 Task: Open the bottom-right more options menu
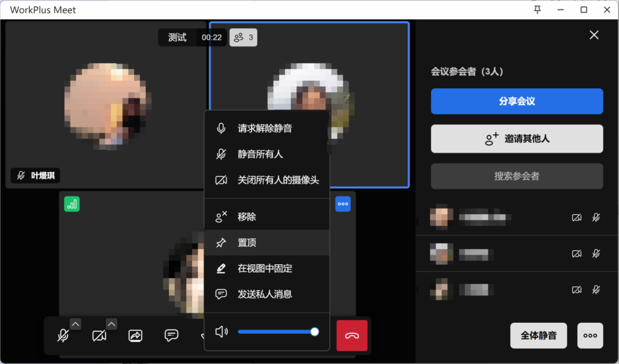(x=590, y=335)
